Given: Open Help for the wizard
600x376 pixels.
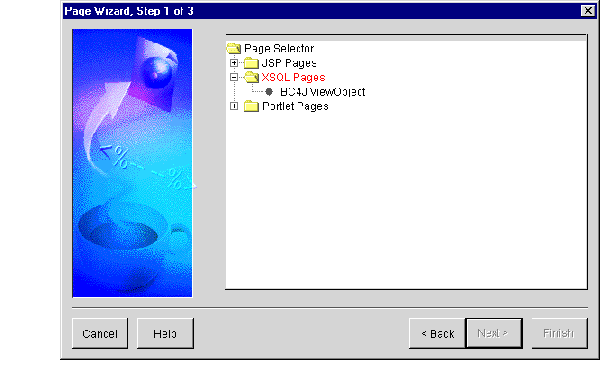Looking at the screenshot, I should 165,334.
